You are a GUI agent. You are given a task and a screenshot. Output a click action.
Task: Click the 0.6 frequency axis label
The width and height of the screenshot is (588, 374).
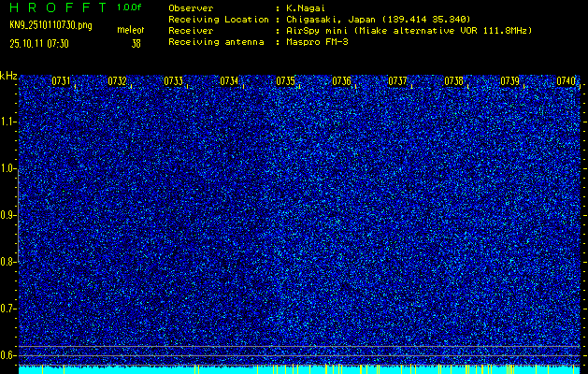click(9, 354)
